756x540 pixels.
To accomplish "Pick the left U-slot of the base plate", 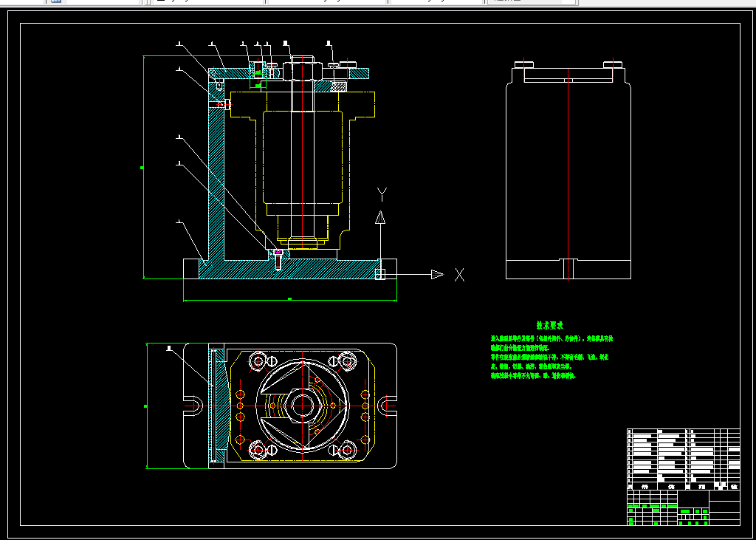I will tap(193, 406).
